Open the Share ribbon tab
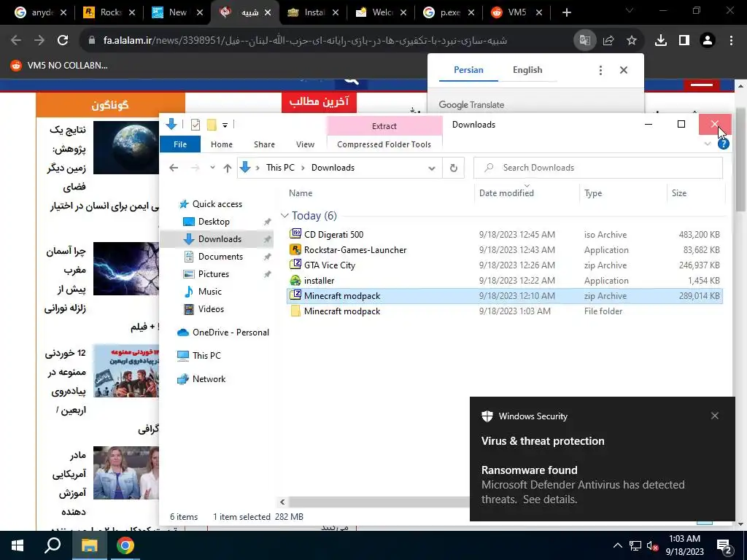This screenshot has width=747, height=560. [264, 144]
